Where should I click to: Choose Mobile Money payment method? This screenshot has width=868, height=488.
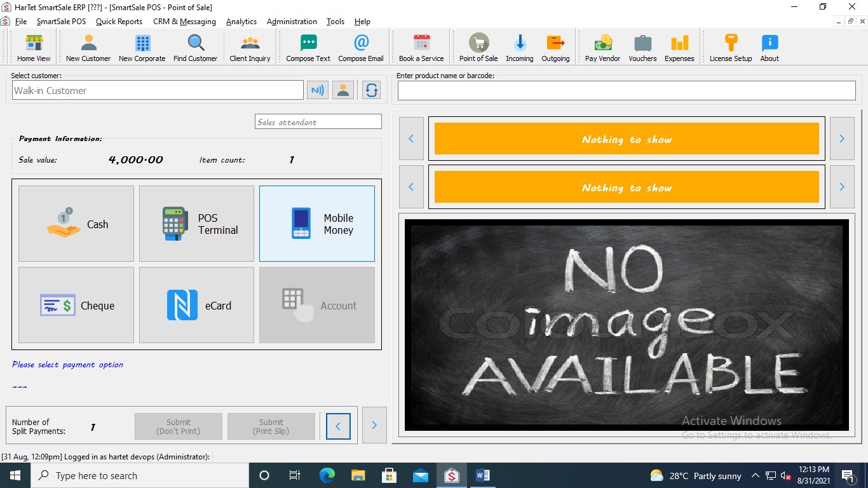click(x=317, y=224)
